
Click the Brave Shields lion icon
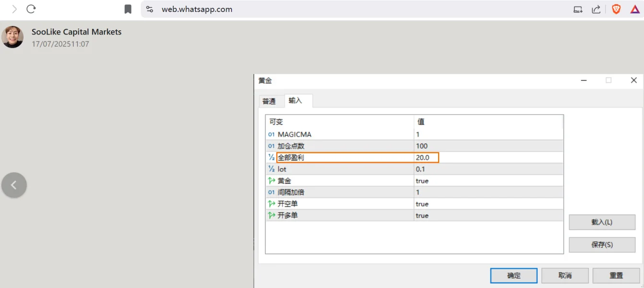tap(616, 9)
